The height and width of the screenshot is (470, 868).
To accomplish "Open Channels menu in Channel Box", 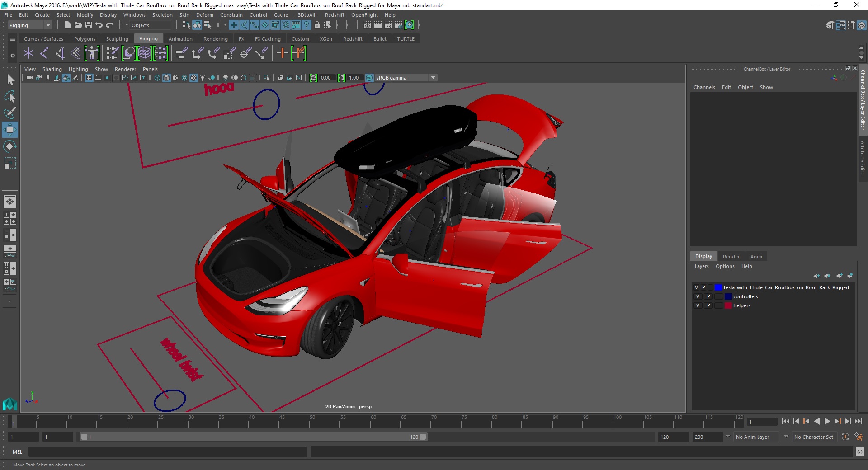I will (704, 87).
